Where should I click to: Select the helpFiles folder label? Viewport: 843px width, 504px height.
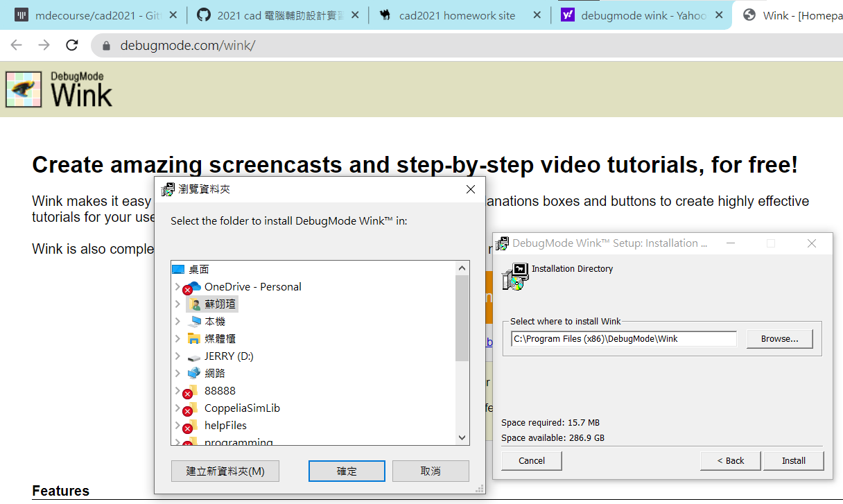[x=226, y=425]
